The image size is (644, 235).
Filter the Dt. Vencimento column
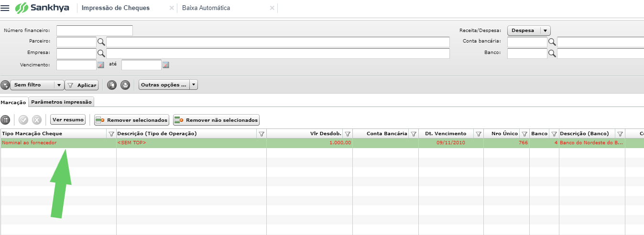(x=479, y=134)
